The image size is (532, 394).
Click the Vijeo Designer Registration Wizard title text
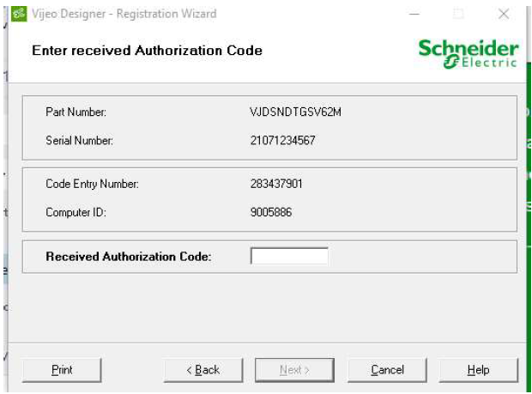click(124, 14)
